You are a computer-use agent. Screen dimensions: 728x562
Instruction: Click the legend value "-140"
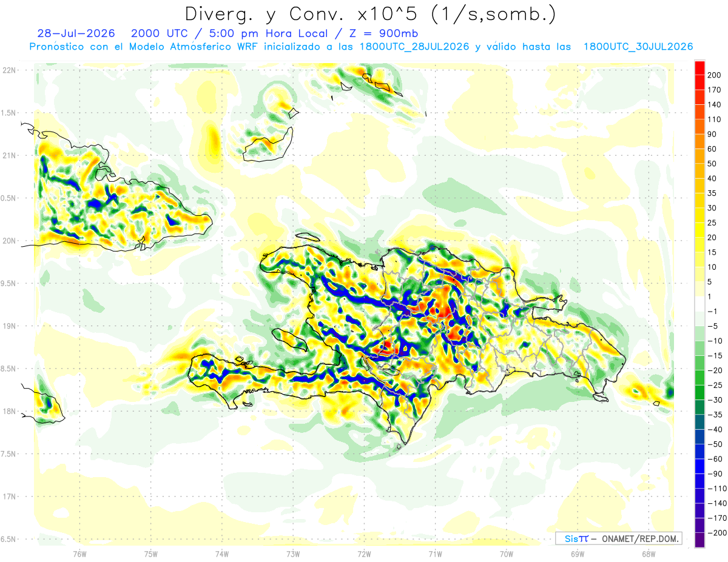click(x=716, y=504)
